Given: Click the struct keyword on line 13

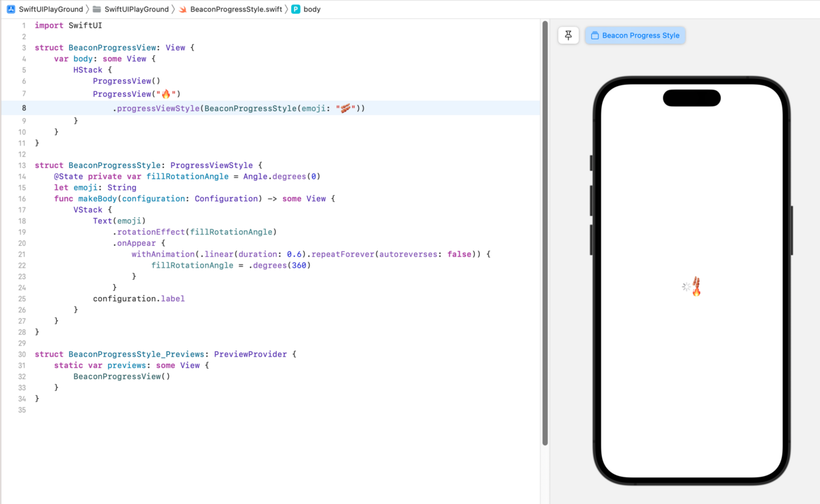Looking at the screenshot, I should click(49, 165).
